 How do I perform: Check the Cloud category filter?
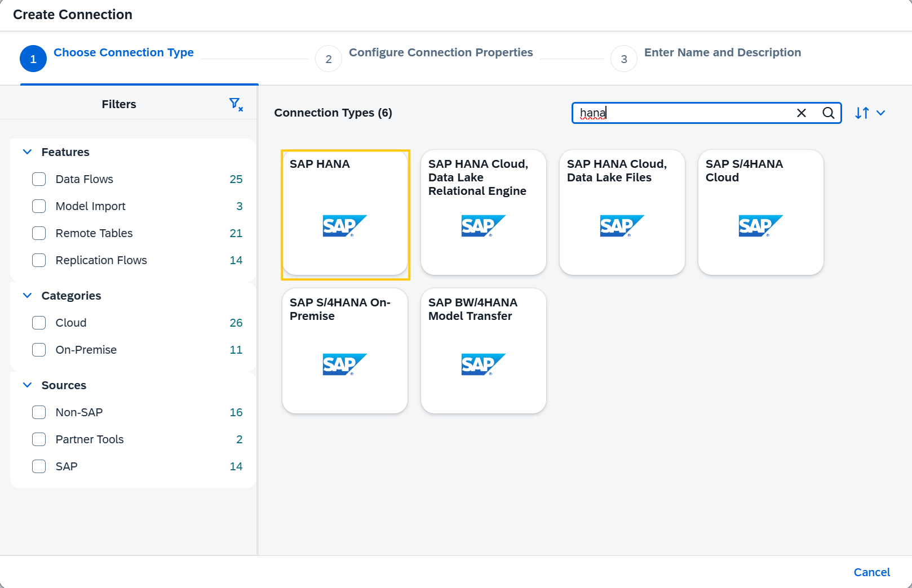tap(39, 323)
